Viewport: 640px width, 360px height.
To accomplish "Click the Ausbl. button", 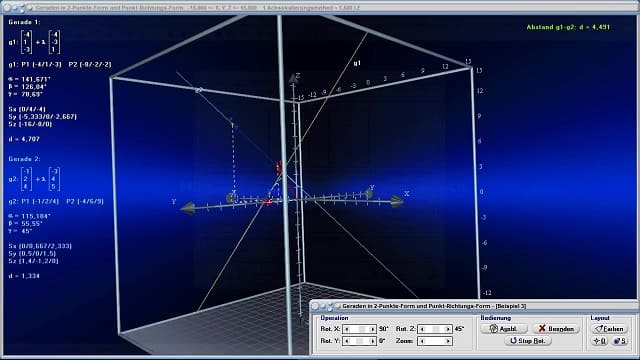I will [504, 329].
